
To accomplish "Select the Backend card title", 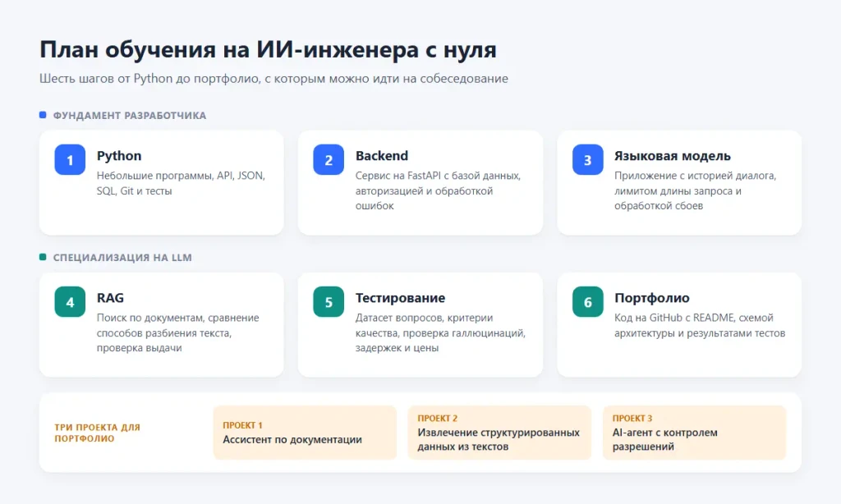I will 382,155.
